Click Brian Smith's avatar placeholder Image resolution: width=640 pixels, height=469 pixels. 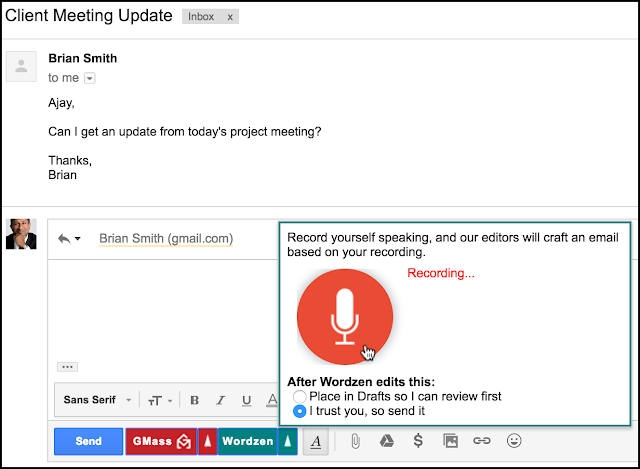click(21, 67)
